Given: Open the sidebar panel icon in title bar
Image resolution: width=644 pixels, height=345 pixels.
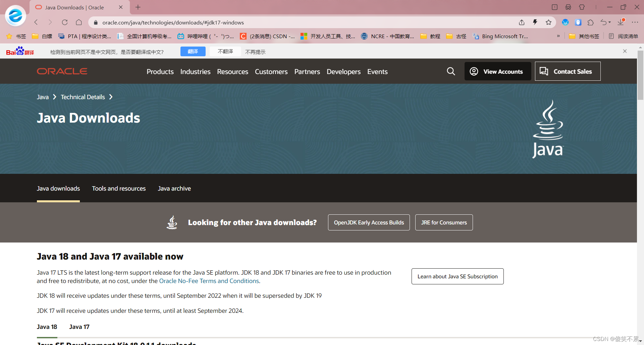Looking at the screenshot, I should [x=554, y=7].
